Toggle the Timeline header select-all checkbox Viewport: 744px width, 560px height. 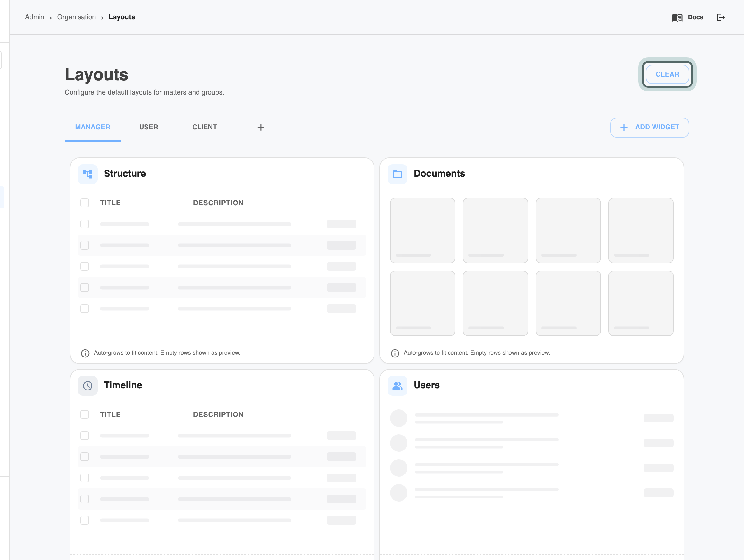(x=84, y=414)
